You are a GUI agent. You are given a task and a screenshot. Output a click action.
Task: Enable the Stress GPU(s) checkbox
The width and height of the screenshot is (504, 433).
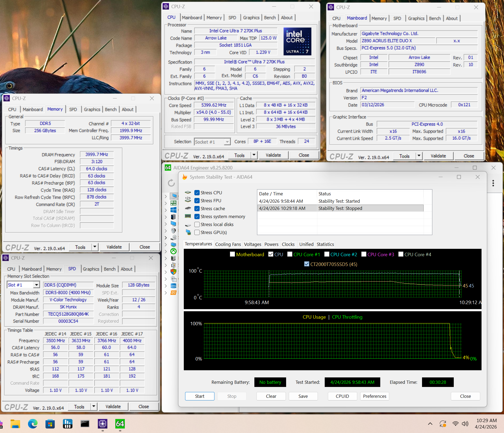(x=197, y=232)
